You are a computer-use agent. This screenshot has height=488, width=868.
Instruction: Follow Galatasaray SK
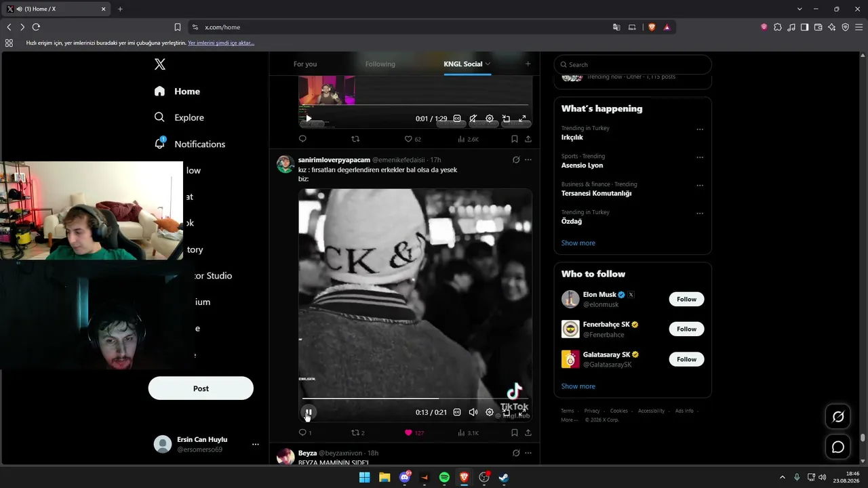(686, 359)
